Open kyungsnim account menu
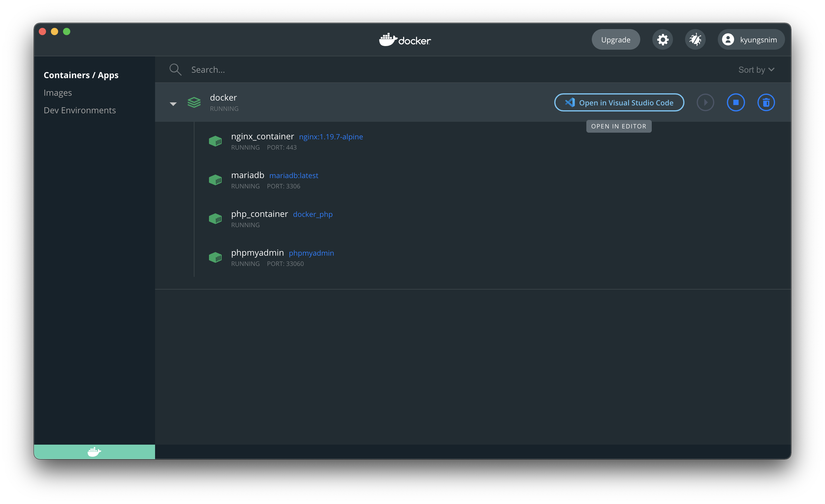This screenshot has width=825, height=504. point(751,39)
